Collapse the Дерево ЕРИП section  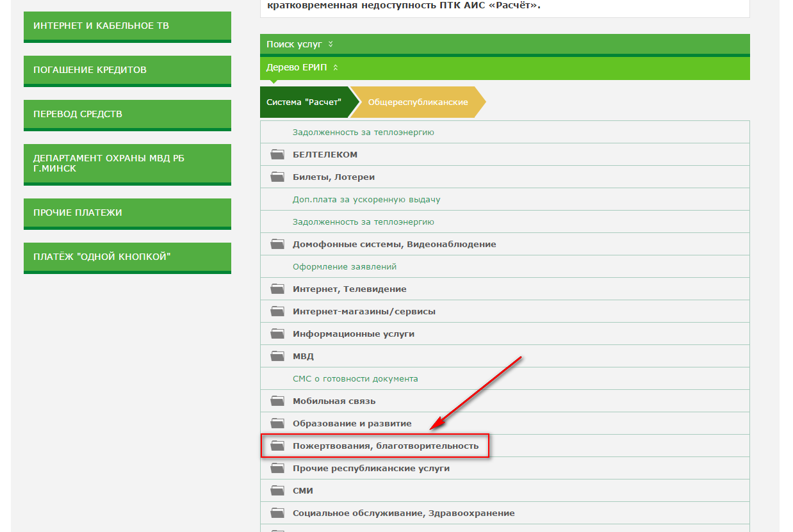[x=302, y=67]
